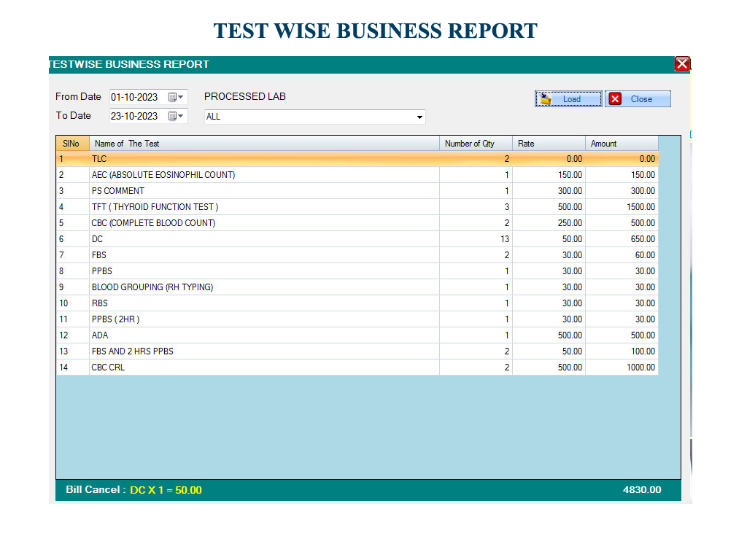The width and height of the screenshot is (747, 560).
Task: Expand the Processed Lab ALL dropdown
Action: coord(419,117)
